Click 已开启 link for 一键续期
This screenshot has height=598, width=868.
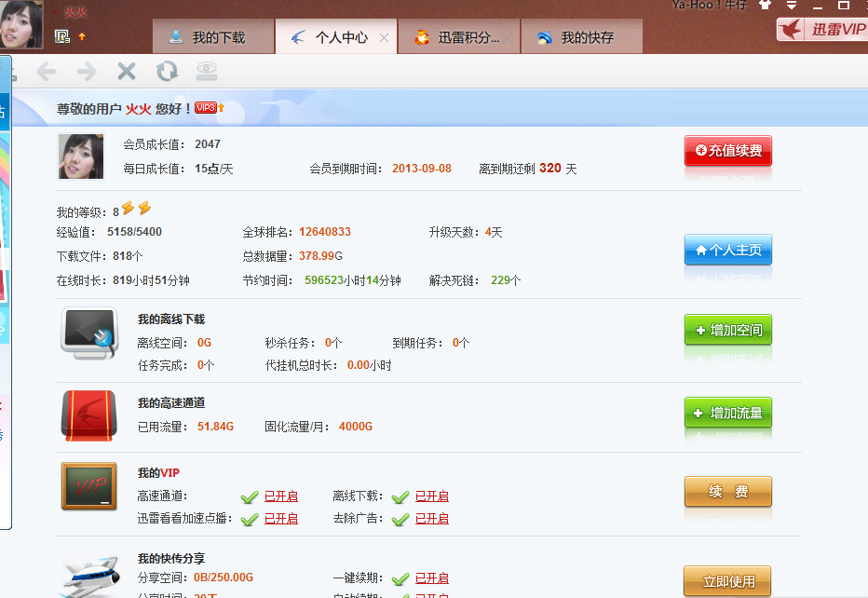click(x=432, y=578)
